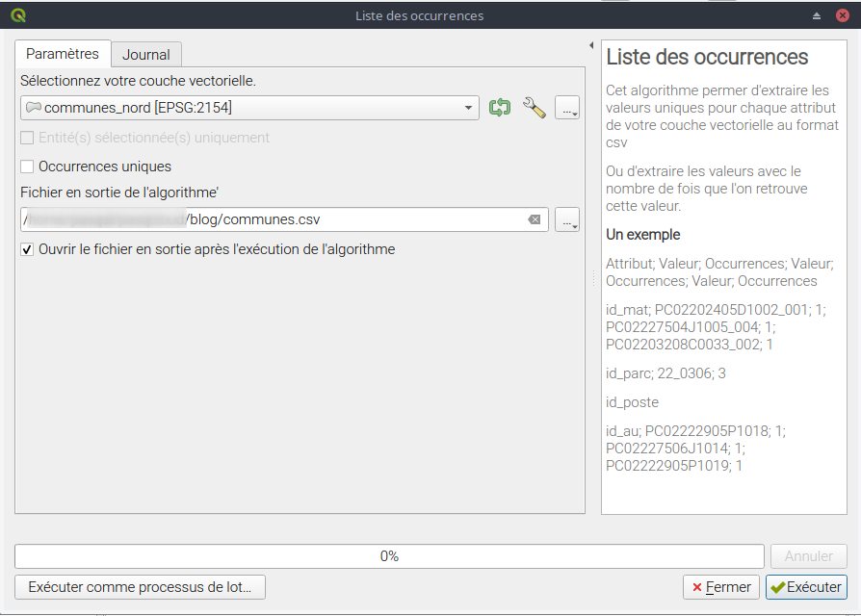This screenshot has height=616, width=861.
Task: Click the QGIS logo in the title bar
Action: point(18,15)
